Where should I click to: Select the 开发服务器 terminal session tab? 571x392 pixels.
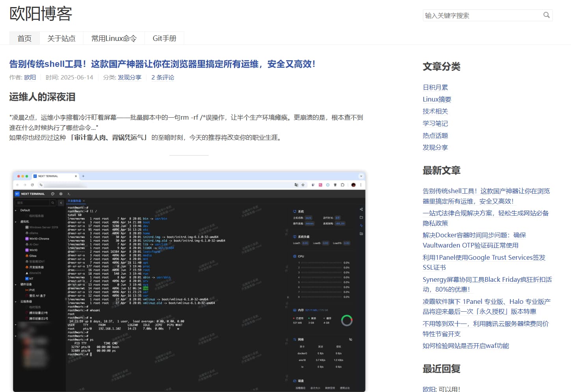[x=74, y=200]
